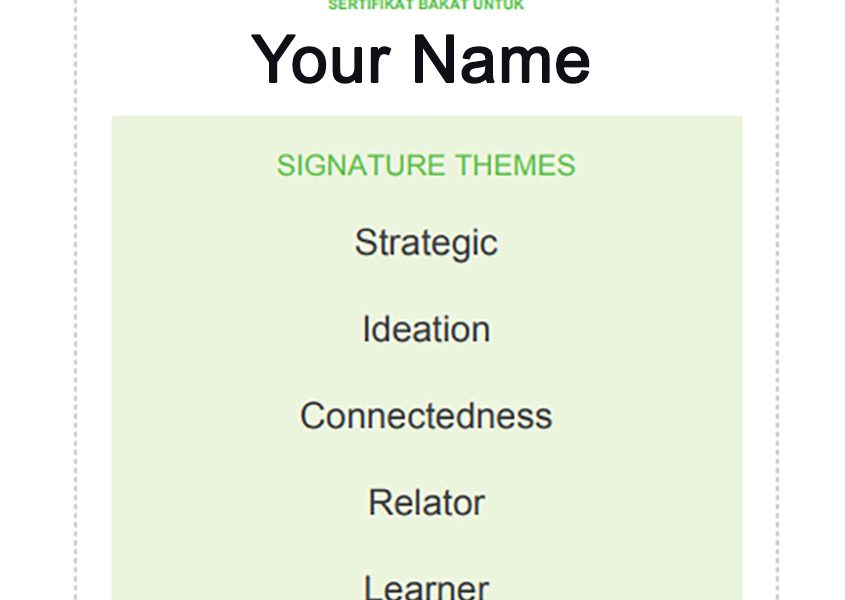Click blank space between Ideation and Connectedness
The height and width of the screenshot is (600, 845).
tap(426, 373)
